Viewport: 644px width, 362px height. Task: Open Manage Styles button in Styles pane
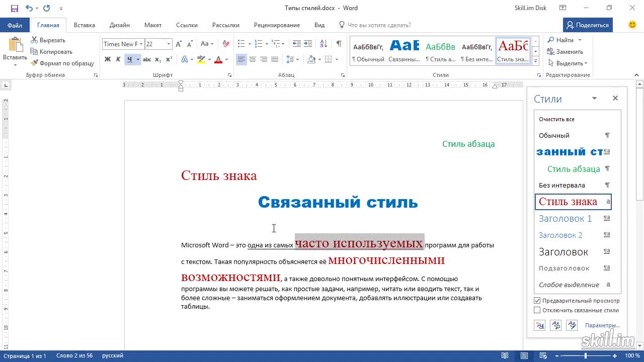pyautogui.click(x=572, y=325)
